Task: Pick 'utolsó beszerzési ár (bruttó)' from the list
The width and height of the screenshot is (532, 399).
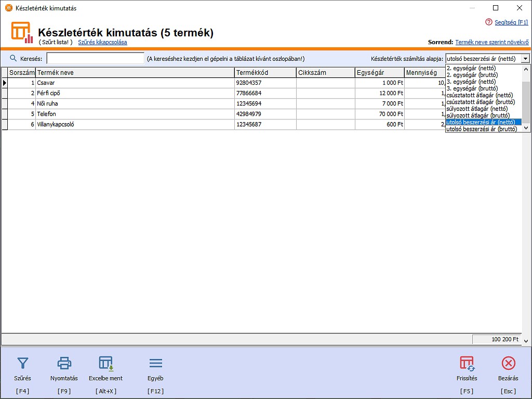Action: click(482, 129)
